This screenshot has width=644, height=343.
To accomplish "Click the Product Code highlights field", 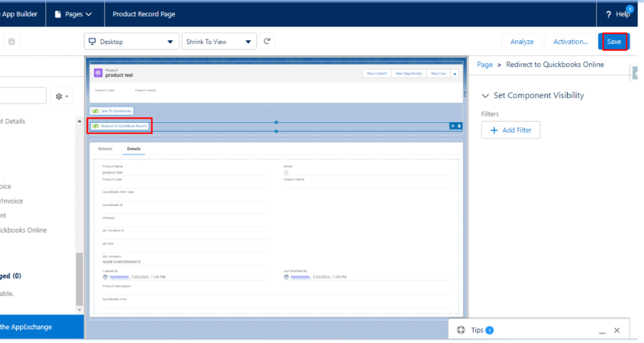I will click(x=104, y=90).
